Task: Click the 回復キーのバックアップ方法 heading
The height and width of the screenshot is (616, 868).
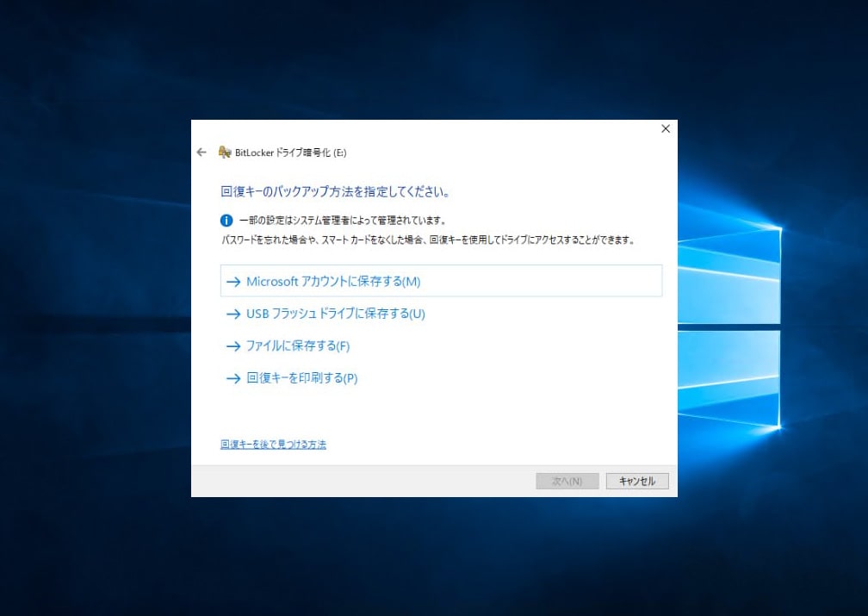Action: pos(336,190)
